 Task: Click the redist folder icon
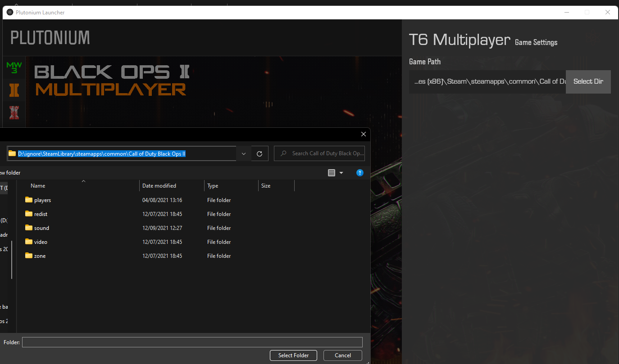tap(29, 214)
